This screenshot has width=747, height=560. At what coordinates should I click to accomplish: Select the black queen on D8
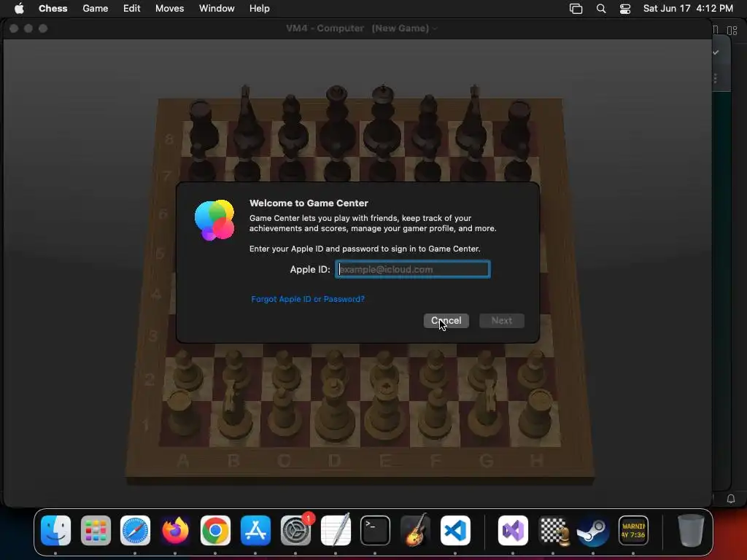[337, 119]
